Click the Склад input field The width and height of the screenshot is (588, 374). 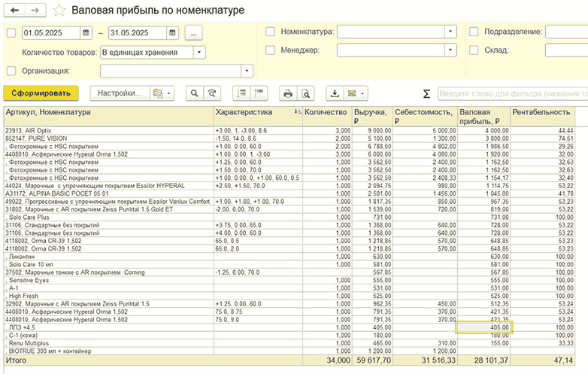click(x=566, y=50)
